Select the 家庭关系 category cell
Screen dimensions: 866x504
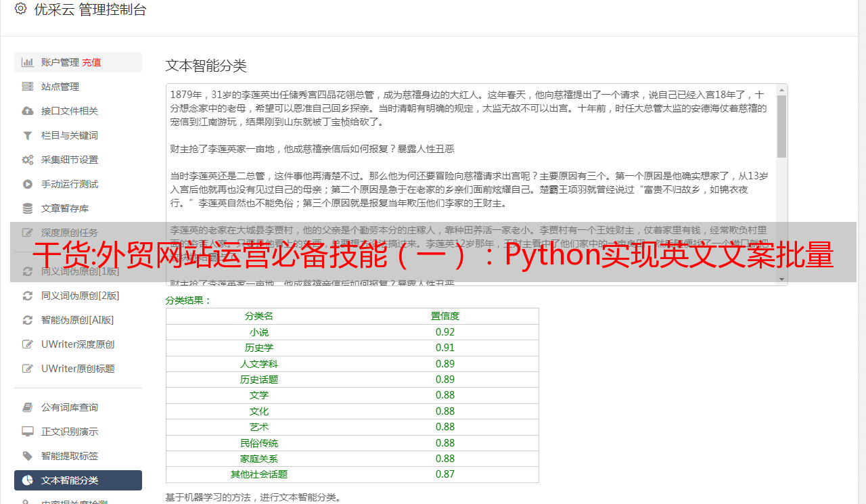[x=259, y=459]
